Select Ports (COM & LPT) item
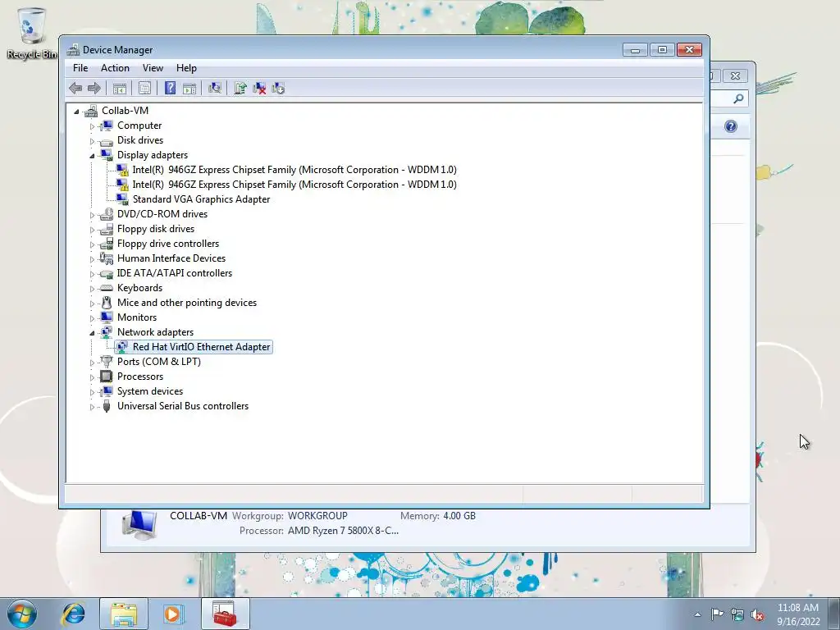This screenshot has height=630, width=840. click(158, 362)
